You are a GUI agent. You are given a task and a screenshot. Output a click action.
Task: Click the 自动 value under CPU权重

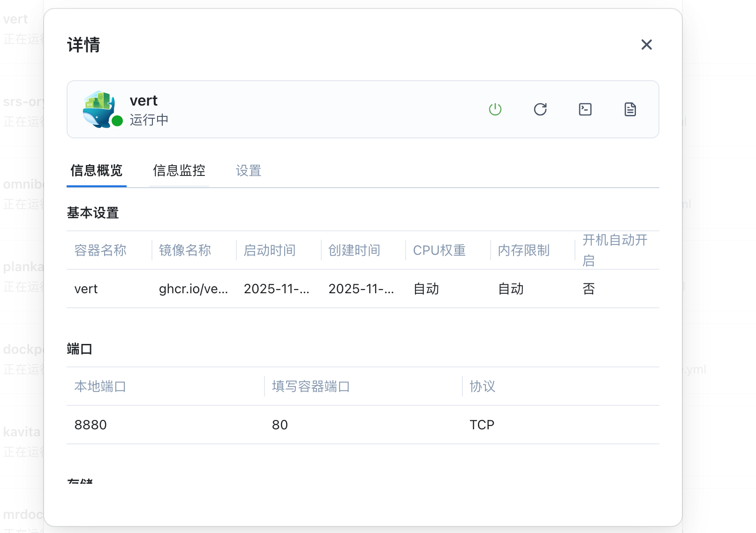[x=426, y=289]
